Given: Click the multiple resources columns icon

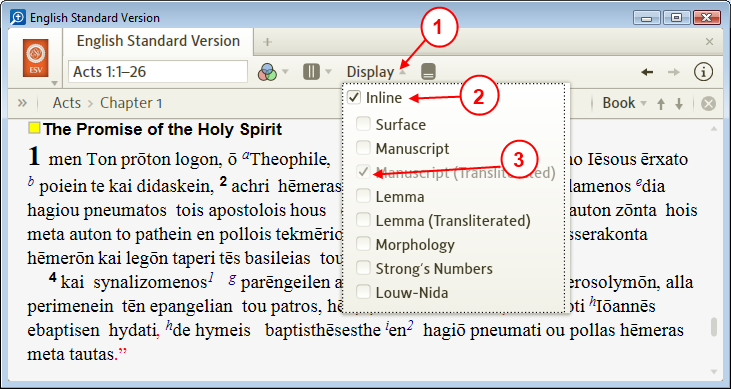Looking at the screenshot, I should pos(311,72).
